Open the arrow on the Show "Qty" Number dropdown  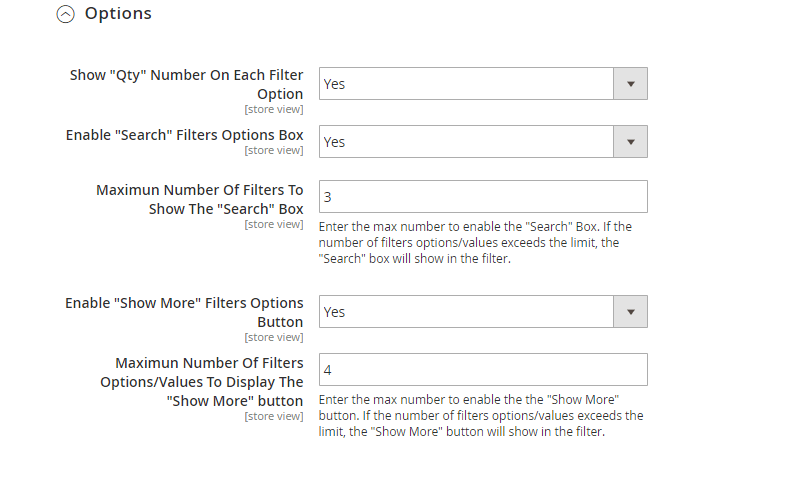tap(631, 84)
